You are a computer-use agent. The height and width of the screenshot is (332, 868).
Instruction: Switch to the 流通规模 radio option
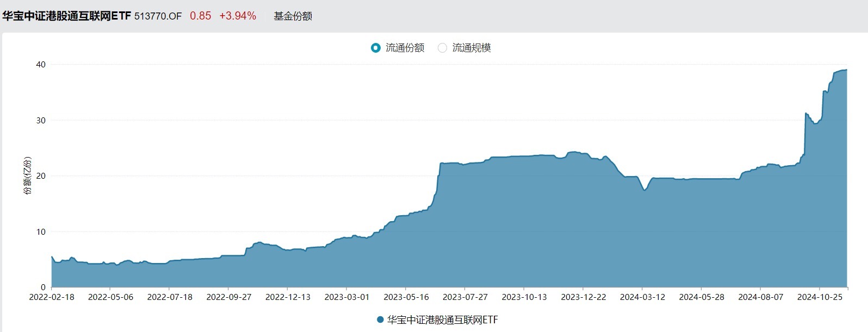443,48
